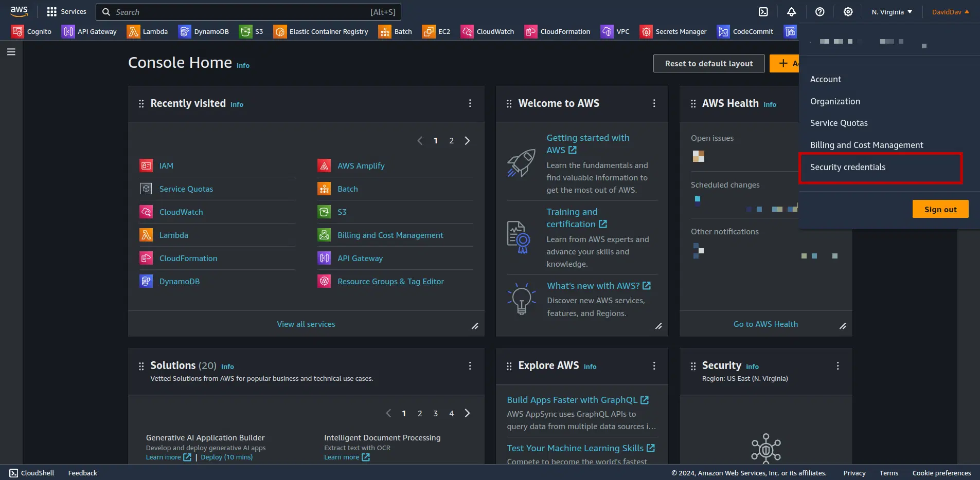Select Billing and Cost Management menu entry
Viewport: 980px width, 480px height.
tap(866, 145)
